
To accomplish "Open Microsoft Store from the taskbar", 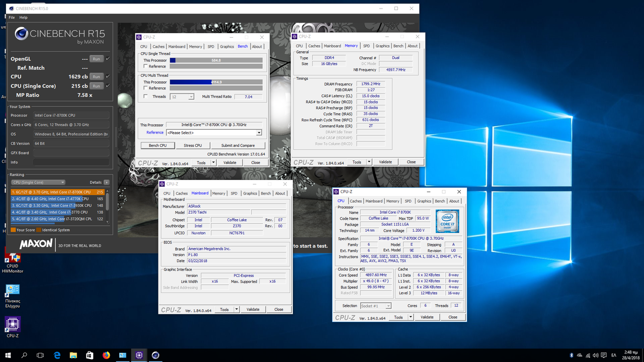I will tap(90, 355).
